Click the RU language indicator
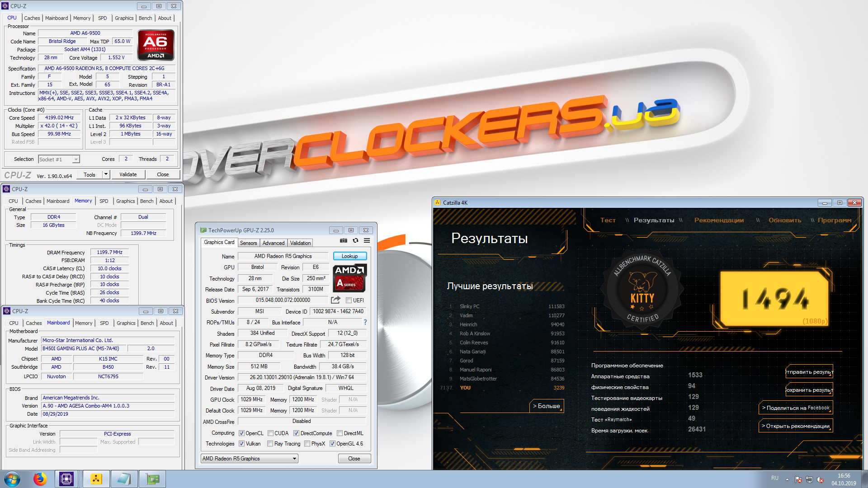The image size is (868, 488). (x=775, y=478)
